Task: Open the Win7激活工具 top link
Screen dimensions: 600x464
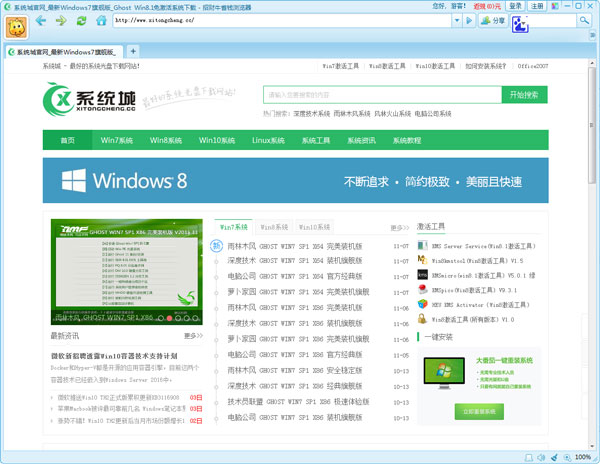Action: tap(341, 66)
